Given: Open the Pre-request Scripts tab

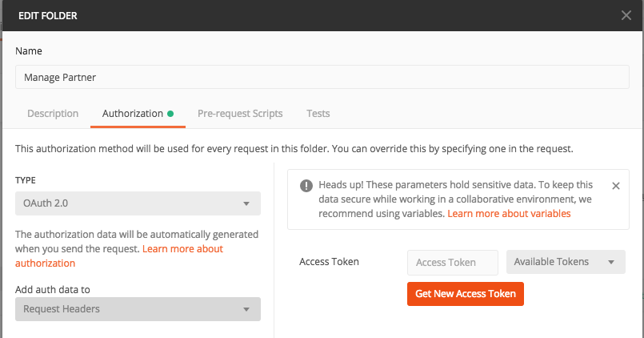Looking at the screenshot, I should pos(240,114).
